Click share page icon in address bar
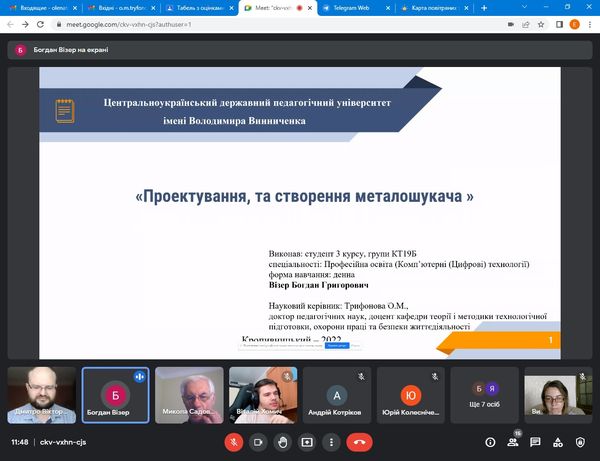This screenshot has width=600, height=461. (x=526, y=24)
